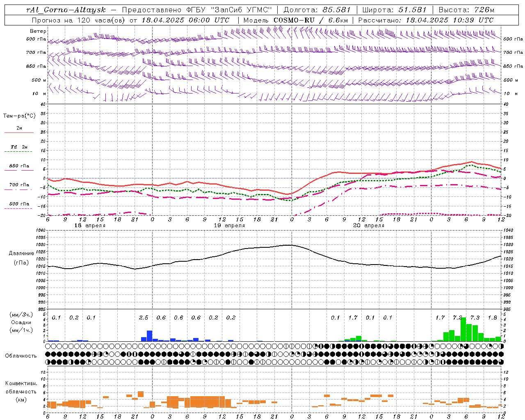The width and height of the screenshot is (525, 420).
Task: Click the pressure curve peak near 1030
Action: 290,245
